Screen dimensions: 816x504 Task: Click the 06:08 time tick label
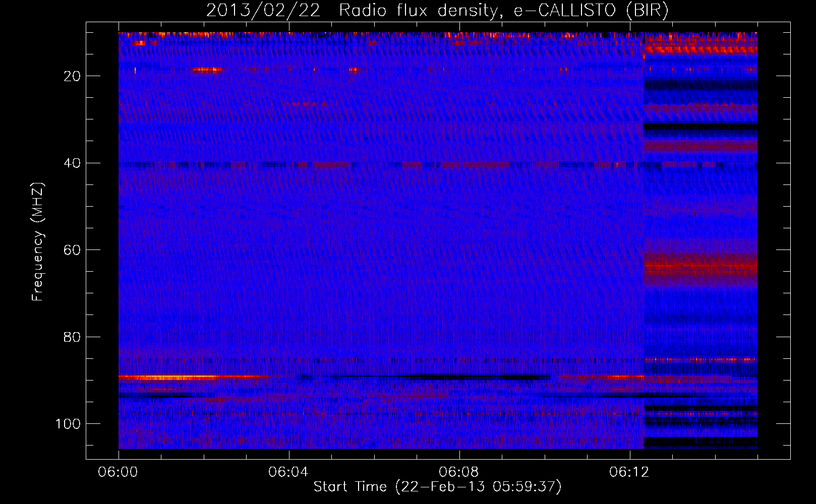click(459, 472)
